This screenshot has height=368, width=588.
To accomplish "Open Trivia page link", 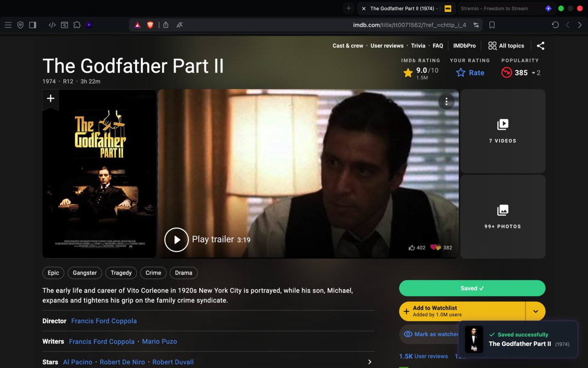I will coord(418,46).
